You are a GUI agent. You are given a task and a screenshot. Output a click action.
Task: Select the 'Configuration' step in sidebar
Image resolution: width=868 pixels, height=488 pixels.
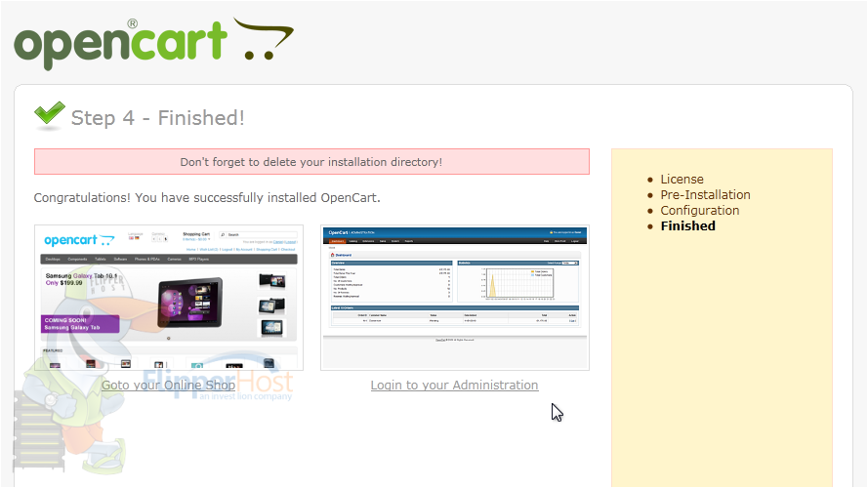point(700,210)
